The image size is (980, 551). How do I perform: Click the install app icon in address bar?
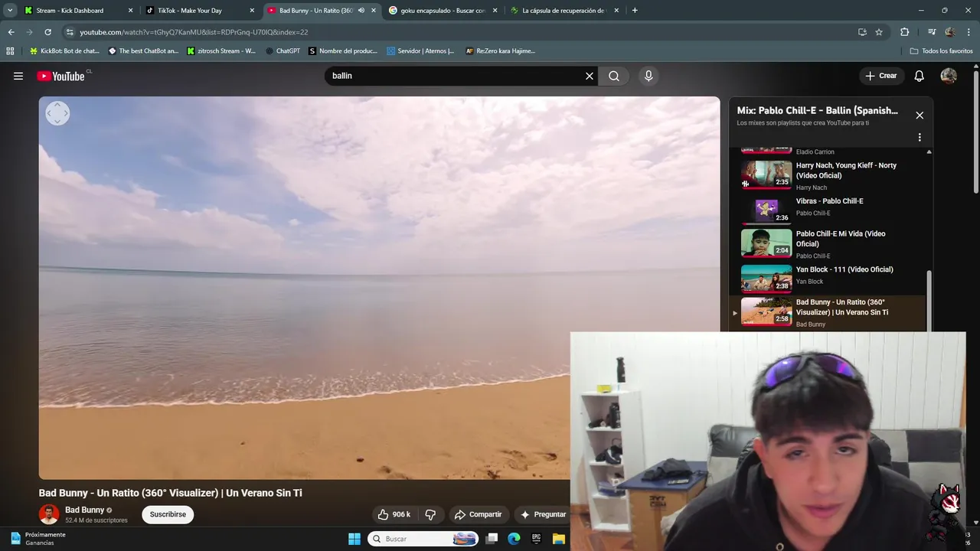click(x=862, y=32)
